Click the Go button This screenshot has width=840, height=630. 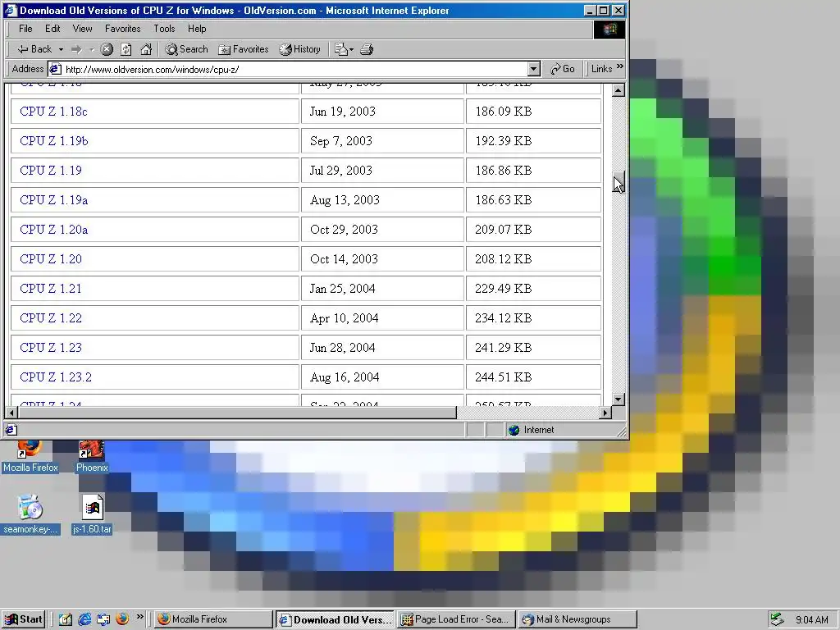pos(563,69)
